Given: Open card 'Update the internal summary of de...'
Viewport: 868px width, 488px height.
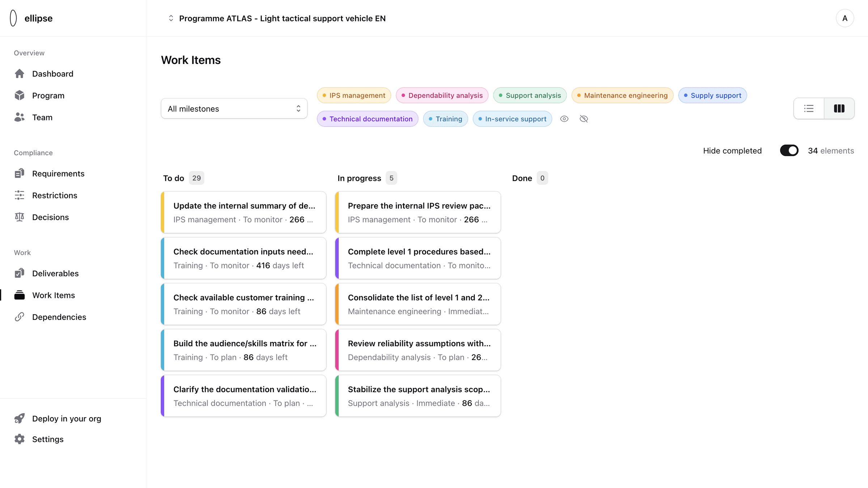Looking at the screenshot, I should [x=243, y=212].
